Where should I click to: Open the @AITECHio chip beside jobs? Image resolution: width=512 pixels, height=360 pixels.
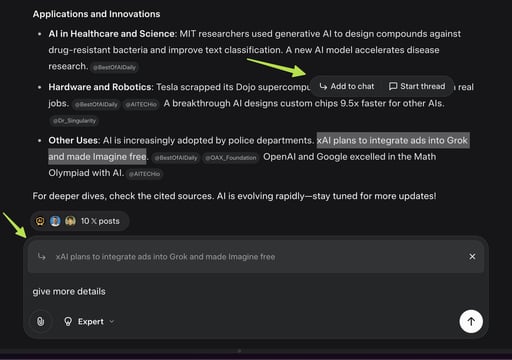click(141, 104)
